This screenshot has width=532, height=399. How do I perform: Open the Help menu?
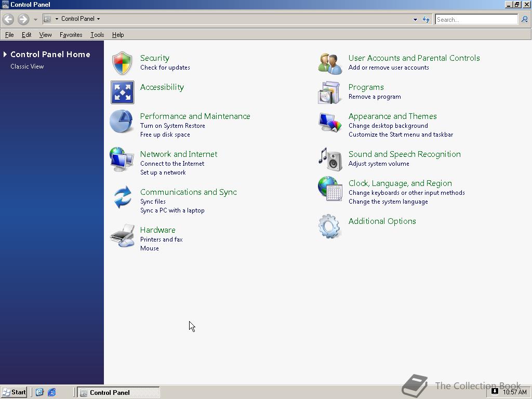(118, 35)
